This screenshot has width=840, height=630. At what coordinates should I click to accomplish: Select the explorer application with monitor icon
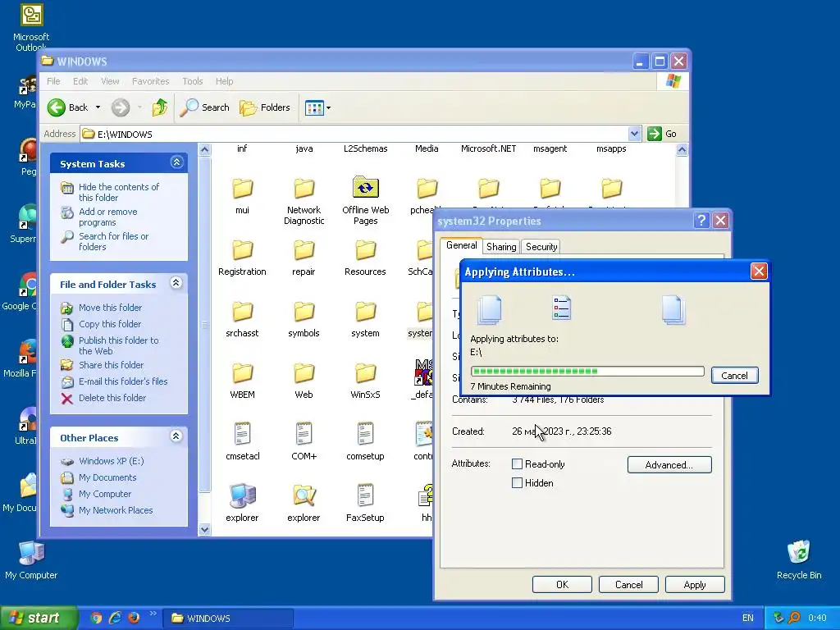(x=242, y=495)
